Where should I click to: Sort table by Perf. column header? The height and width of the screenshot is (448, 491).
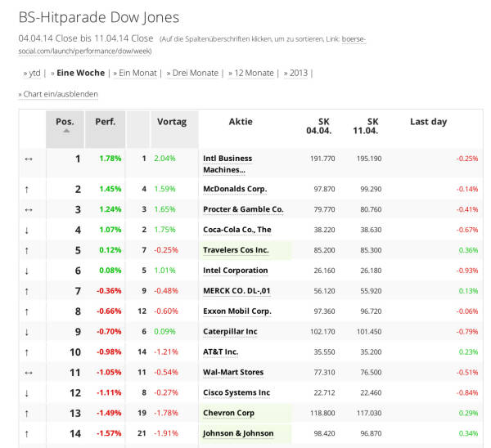105,122
